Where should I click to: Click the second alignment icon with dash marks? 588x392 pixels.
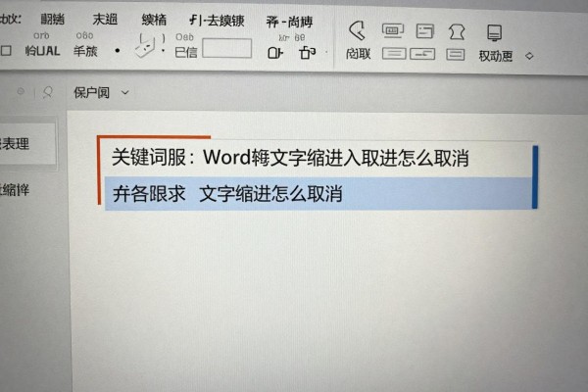click(x=422, y=54)
